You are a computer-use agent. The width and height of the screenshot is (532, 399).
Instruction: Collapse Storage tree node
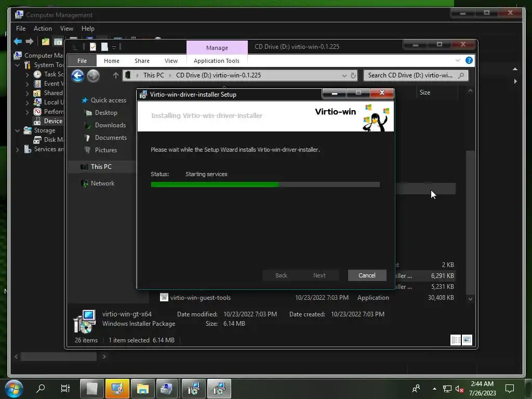tap(18, 130)
